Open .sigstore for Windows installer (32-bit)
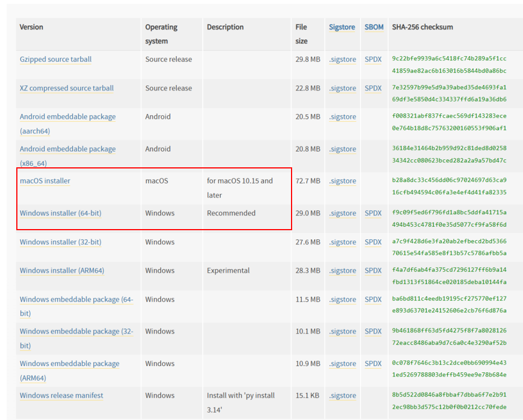This screenshot has width=523, height=420. (x=343, y=242)
